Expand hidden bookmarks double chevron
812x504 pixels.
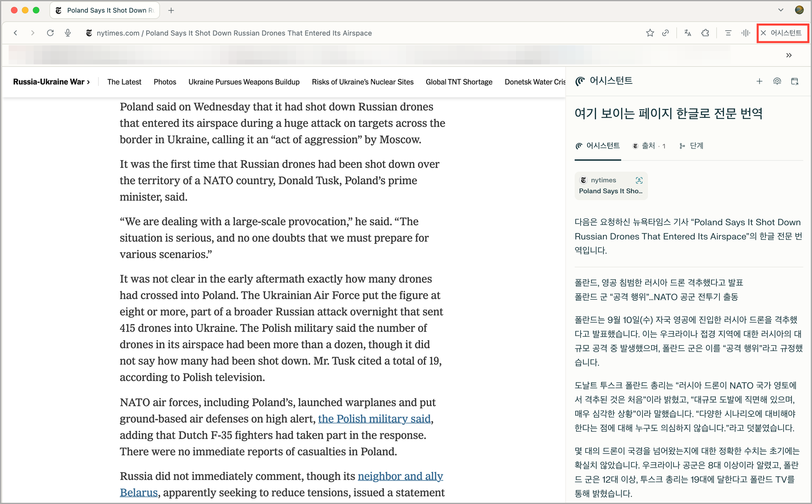click(789, 55)
